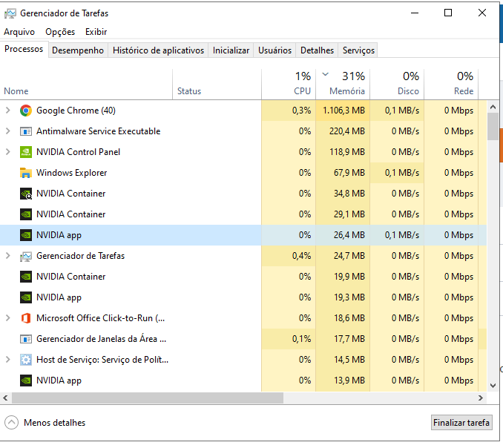Switch to the Desempenho tab
Viewport: 503px width, 448px height.
tap(78, 50)
